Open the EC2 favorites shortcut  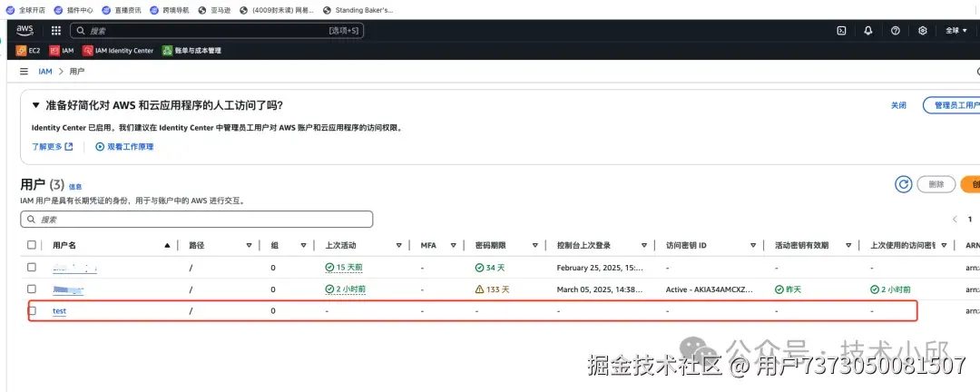(28, 51)
